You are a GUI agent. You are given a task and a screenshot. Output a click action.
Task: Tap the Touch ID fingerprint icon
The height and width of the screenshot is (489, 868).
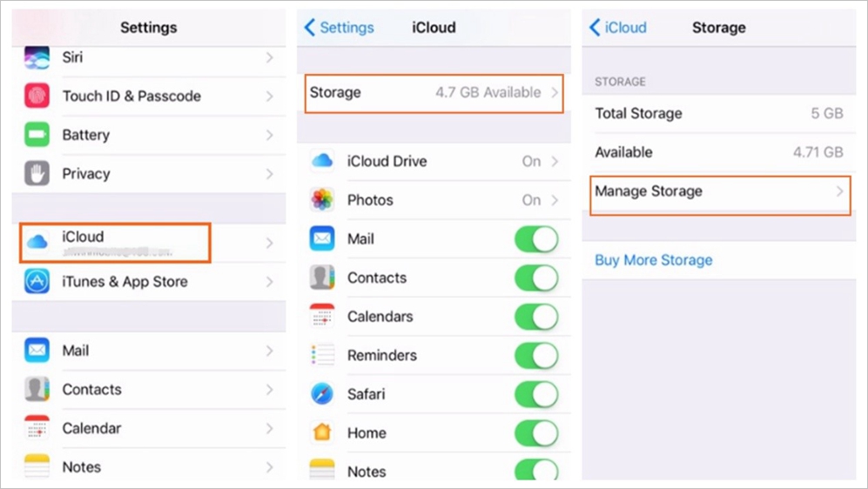coord(37,96)
